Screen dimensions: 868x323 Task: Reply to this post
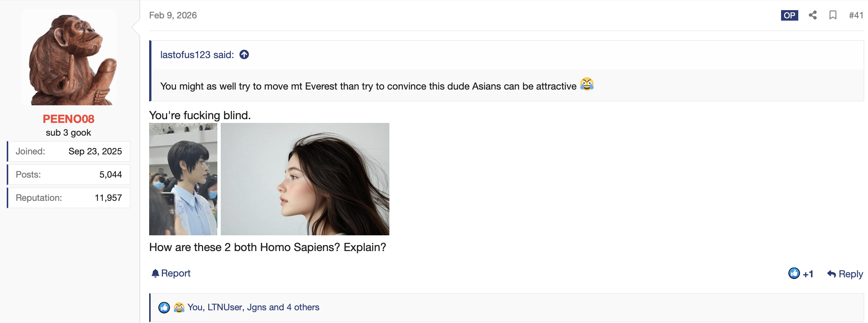[x=845, y=274]
